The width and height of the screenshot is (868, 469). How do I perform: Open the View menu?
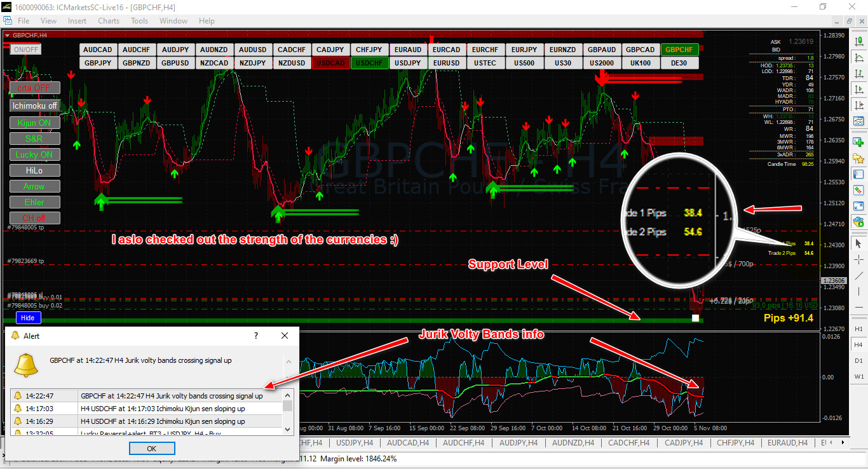point(48,21)
